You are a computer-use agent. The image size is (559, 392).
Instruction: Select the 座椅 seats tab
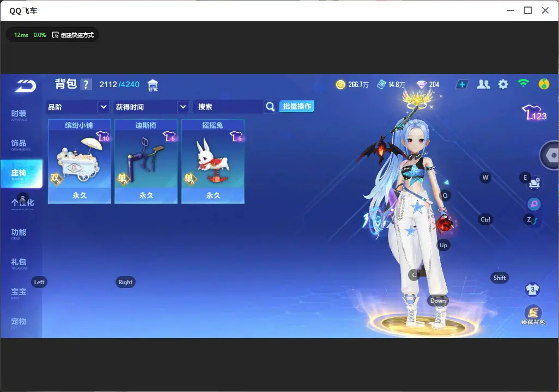click(21, 174)
